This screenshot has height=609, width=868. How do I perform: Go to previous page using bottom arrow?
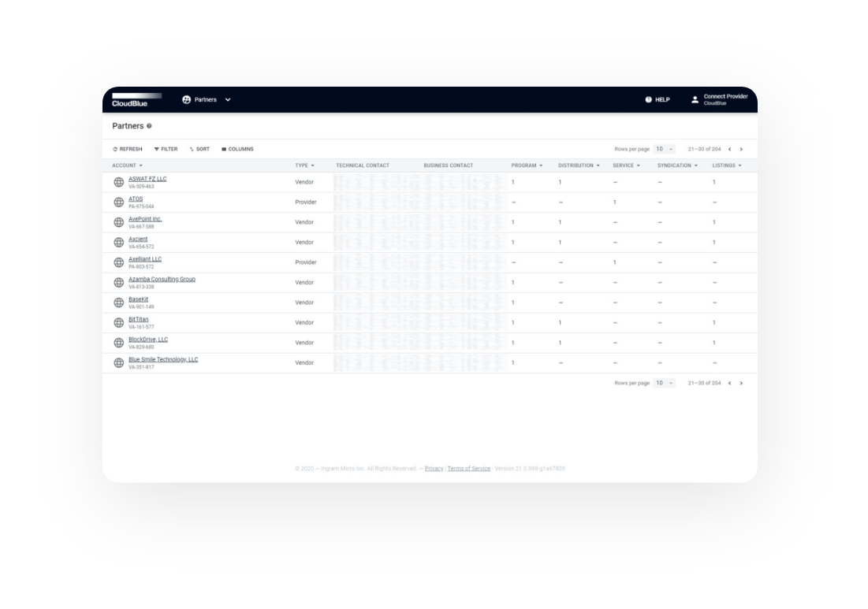coord(729,384)
